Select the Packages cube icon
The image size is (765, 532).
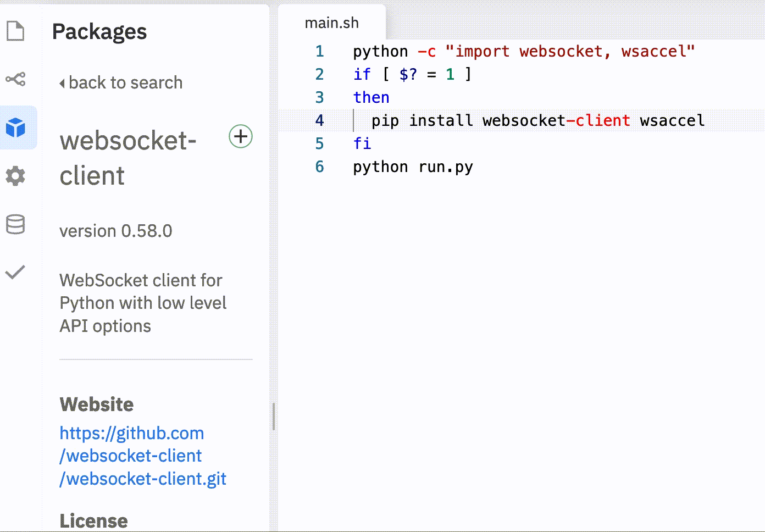(x=16, y=128)
